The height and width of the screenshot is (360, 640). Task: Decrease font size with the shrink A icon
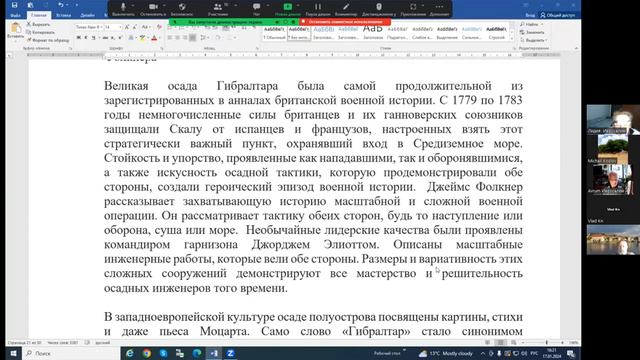(135, 27)
